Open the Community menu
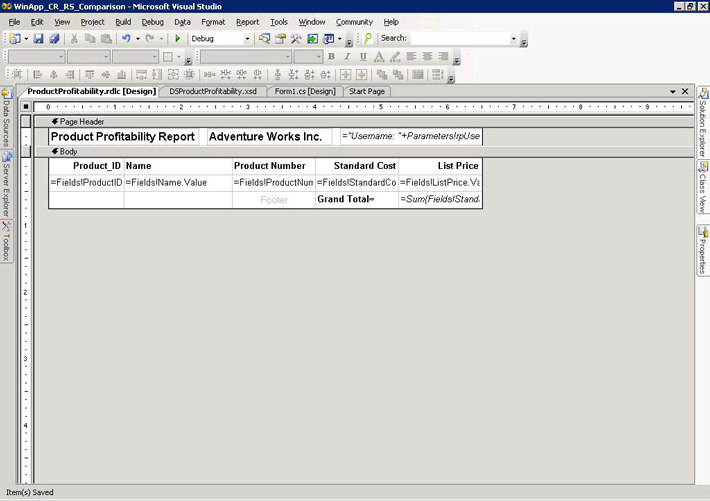This screenshot has width=710, height=501. pyautogui.click(x=354, y=22)
